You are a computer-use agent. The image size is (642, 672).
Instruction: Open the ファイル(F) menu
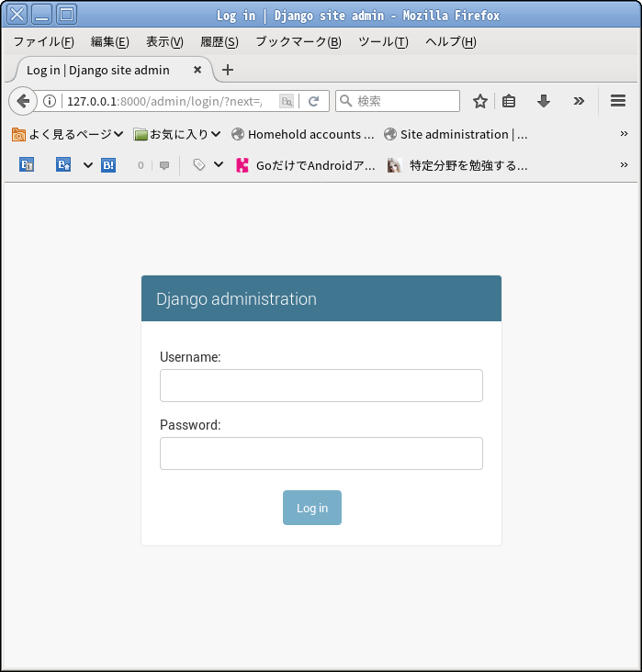44,42
